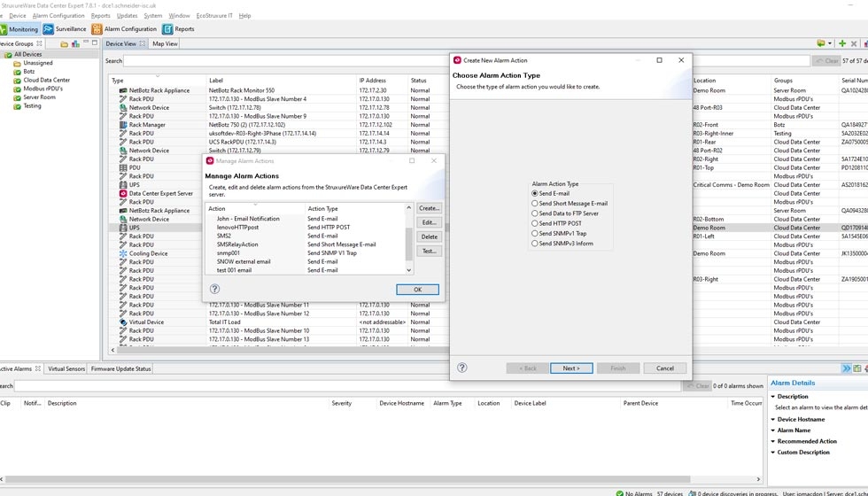Open the Updates menu
This screenshot has height=496, width=868.
tap(127, 15)
